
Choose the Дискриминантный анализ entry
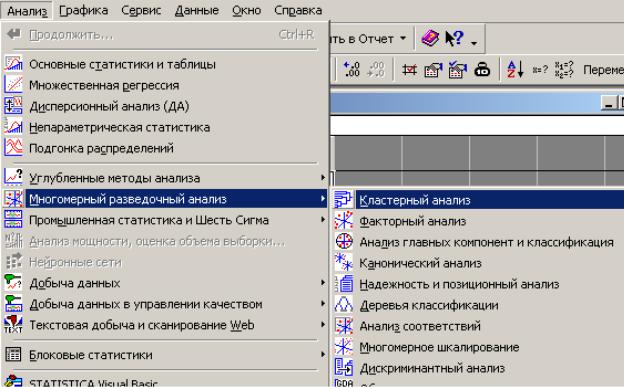pyautogui.click(x=478, y=368)
